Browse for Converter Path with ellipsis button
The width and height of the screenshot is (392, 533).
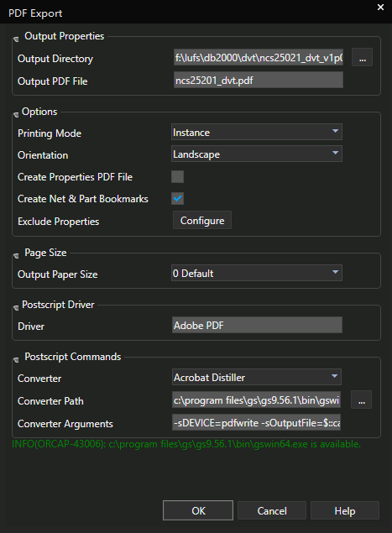(362, 400)
